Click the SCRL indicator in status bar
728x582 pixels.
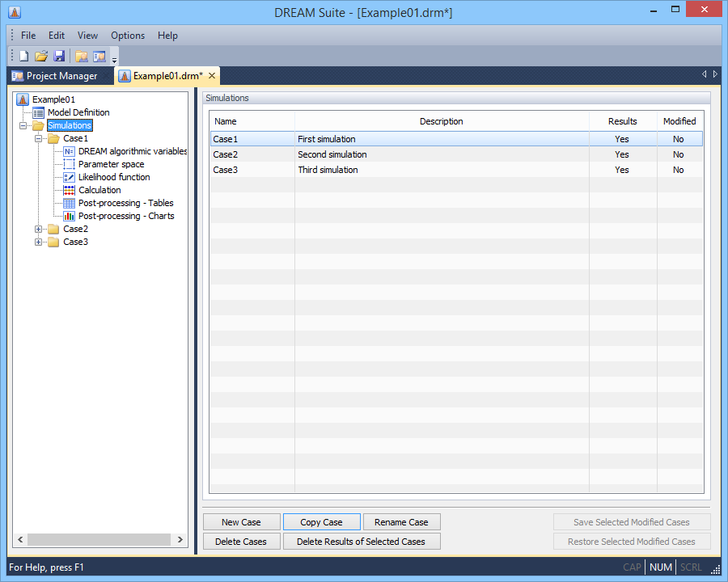(691, 567)
